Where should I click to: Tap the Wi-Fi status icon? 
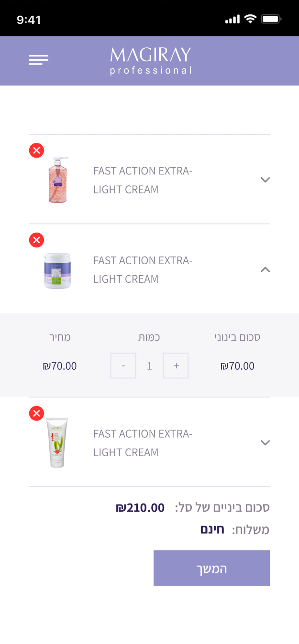250,19
